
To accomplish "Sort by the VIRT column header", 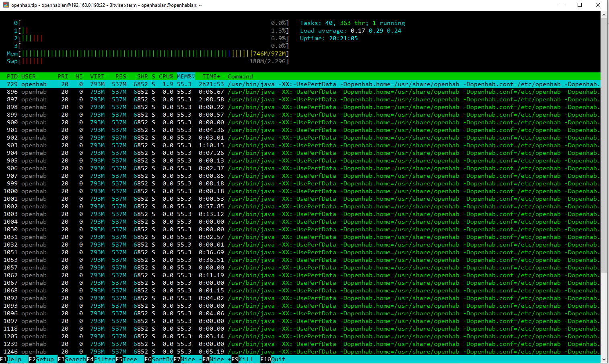I will (97, 76).
